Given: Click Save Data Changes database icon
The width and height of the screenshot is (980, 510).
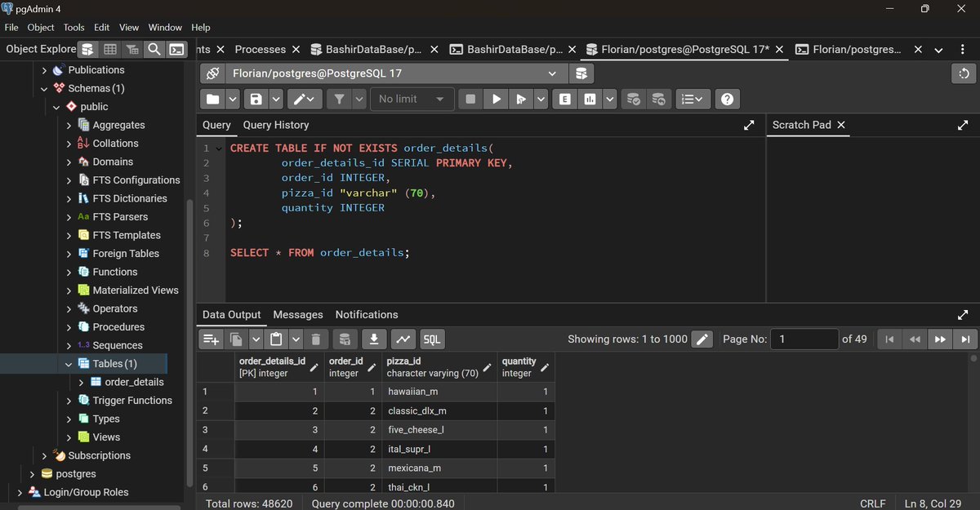Looking at the screenshot, I should pos(345,339).
